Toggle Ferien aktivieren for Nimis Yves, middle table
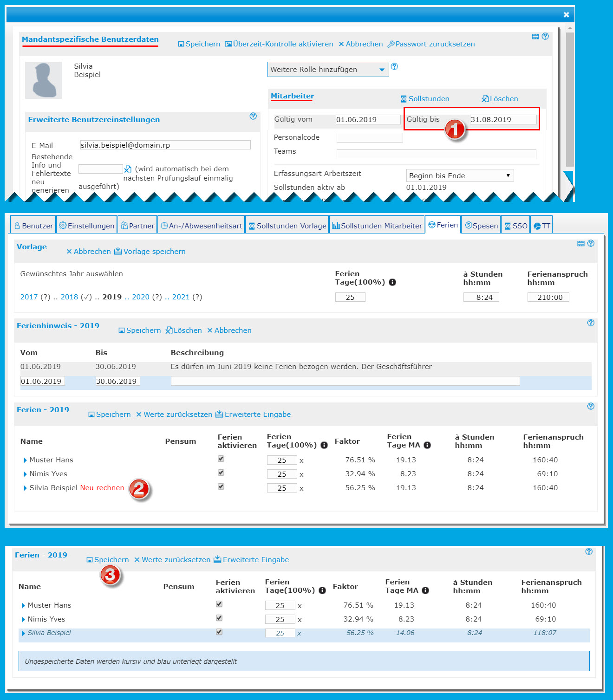Image resolution: width=613 pixels, height=700 pixels. (x=221, y=473)
